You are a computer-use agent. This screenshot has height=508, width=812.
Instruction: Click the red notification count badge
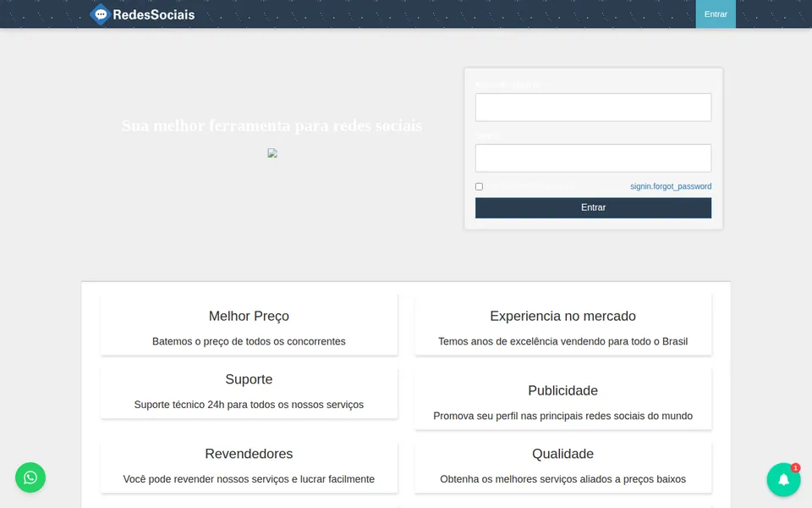(795, 467)
